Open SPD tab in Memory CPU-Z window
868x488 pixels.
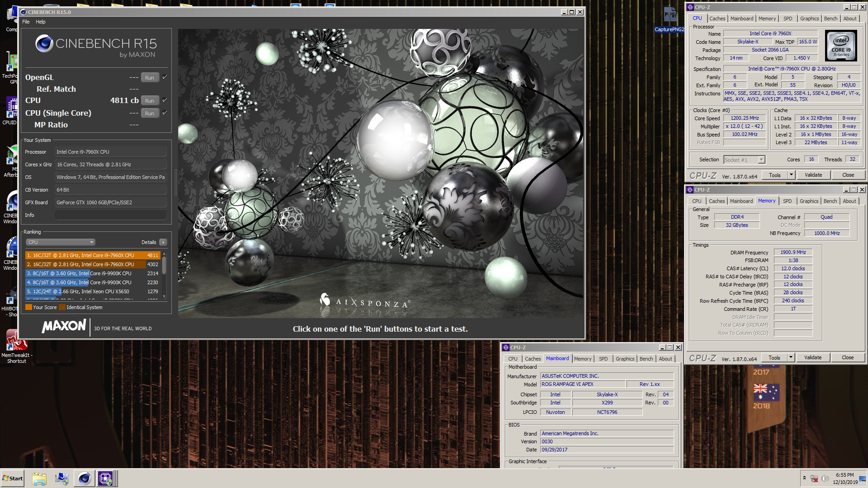point(788,201)
